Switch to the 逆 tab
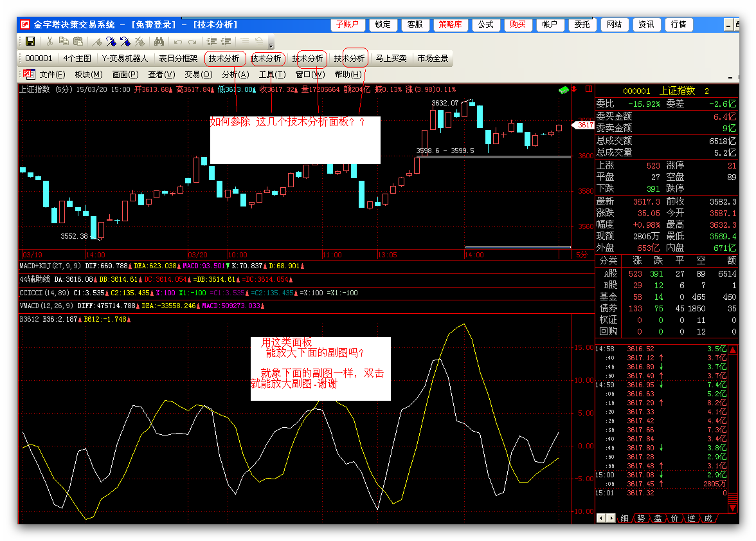This screenshot has width=756, height=541. click(x=692, y=518)
